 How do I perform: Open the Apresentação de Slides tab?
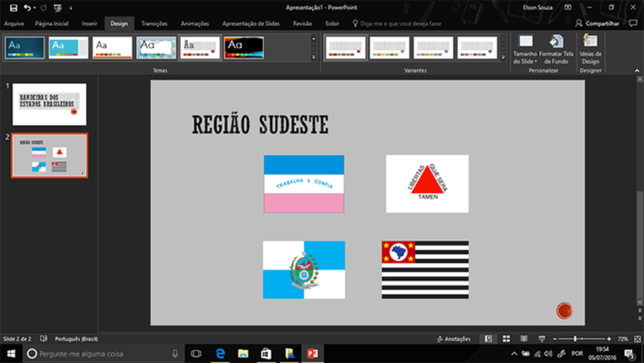click(x=251, y=24)
